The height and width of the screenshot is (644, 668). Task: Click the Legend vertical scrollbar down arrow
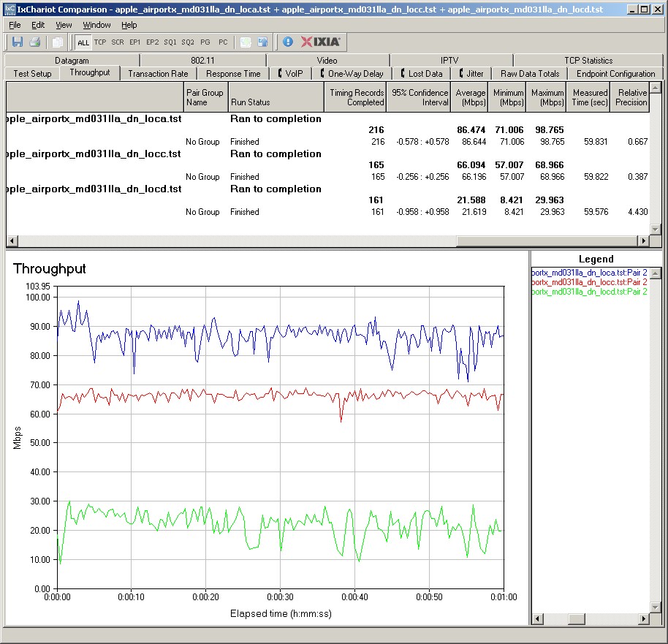pyautogui.click(x=656, y=607)
